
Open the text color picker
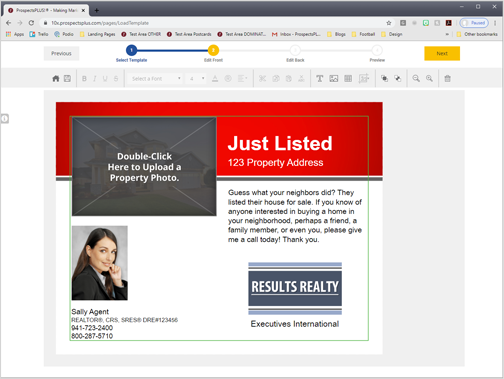(x=215, y=79)
